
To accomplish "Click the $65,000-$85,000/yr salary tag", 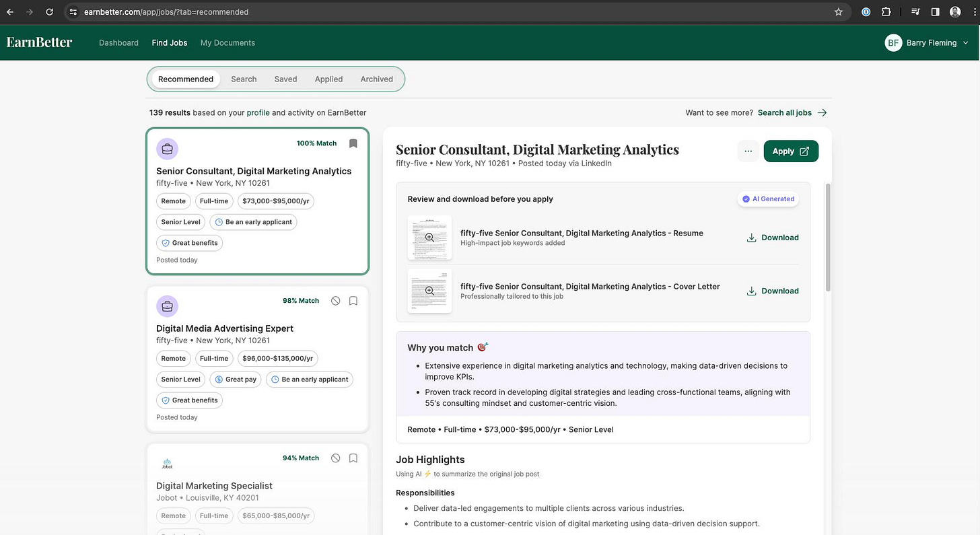I will (275, 515).
